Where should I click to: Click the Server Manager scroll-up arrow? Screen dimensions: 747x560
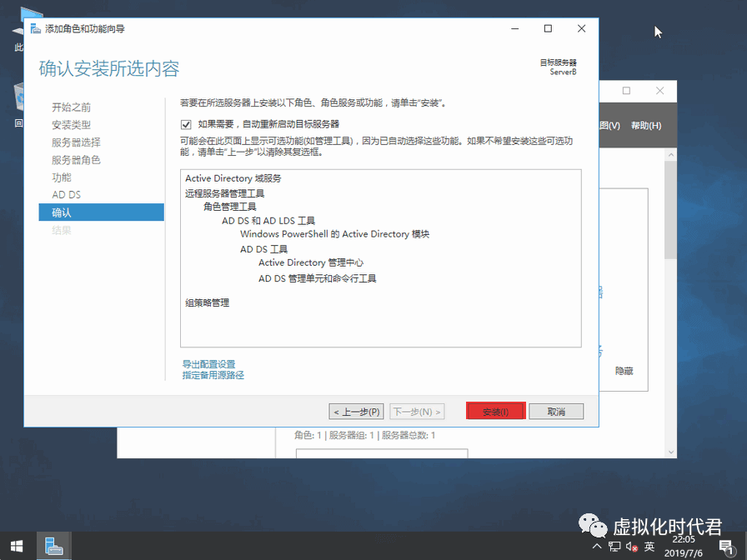tap(671, 155)
